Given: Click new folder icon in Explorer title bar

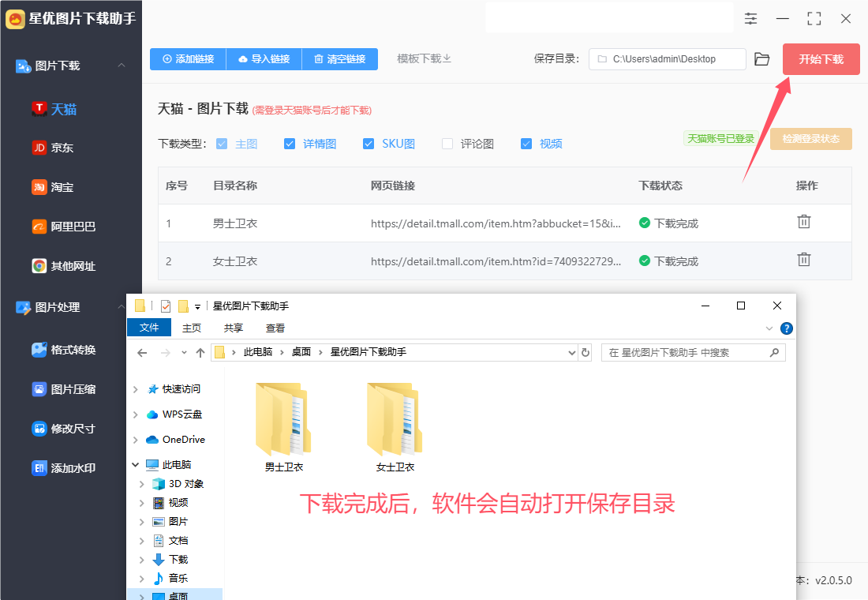Looking at the screenshot, I should tap(183, 306).
